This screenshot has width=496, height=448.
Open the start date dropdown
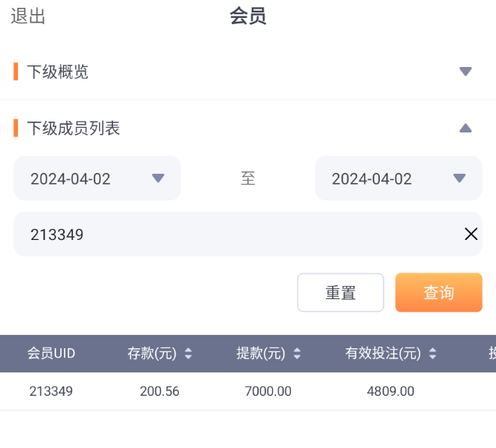97,178
